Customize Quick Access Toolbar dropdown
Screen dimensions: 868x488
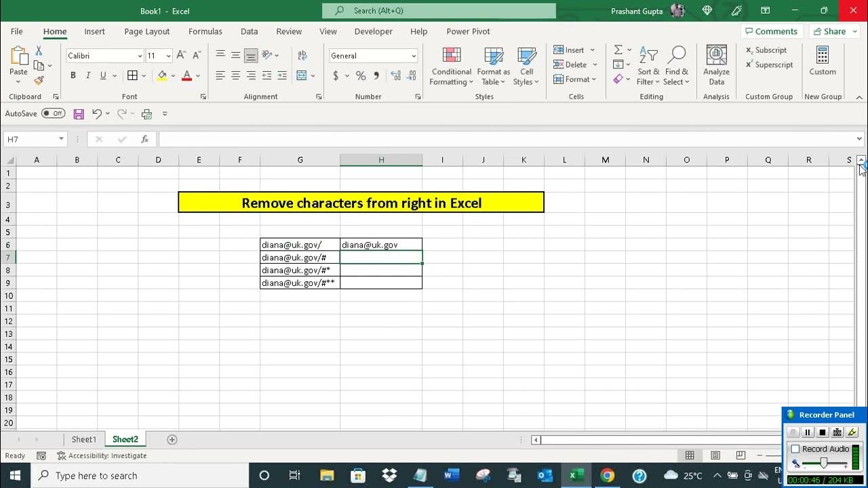(x=165, y=114)
